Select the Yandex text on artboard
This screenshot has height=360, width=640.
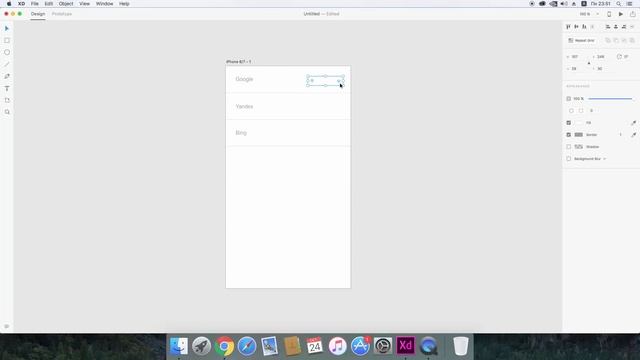[x=244, y=107]
